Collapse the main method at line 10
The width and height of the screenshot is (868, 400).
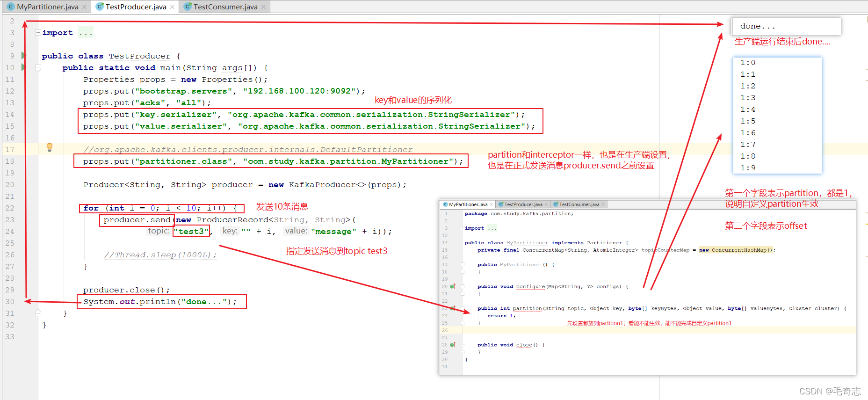[x=38, y=67]
